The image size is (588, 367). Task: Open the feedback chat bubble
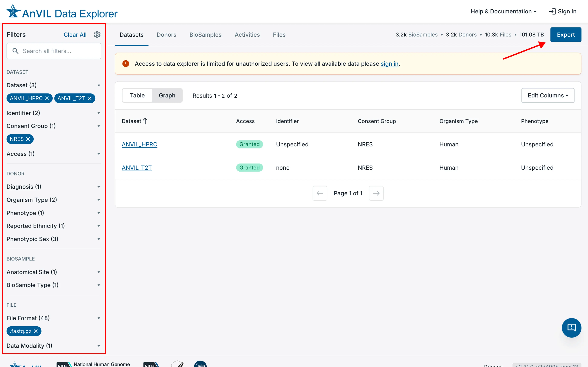572,328
